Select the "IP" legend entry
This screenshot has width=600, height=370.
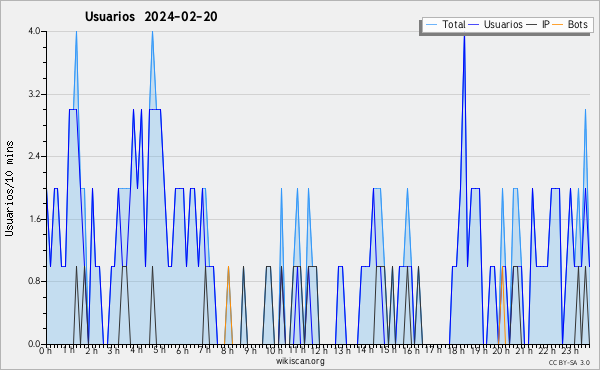546,24
